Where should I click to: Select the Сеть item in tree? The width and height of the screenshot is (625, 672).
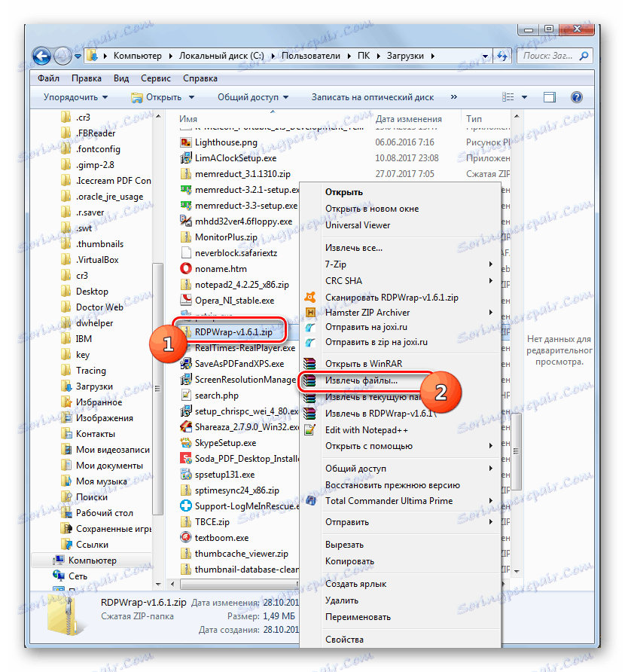tap(78, 576)
